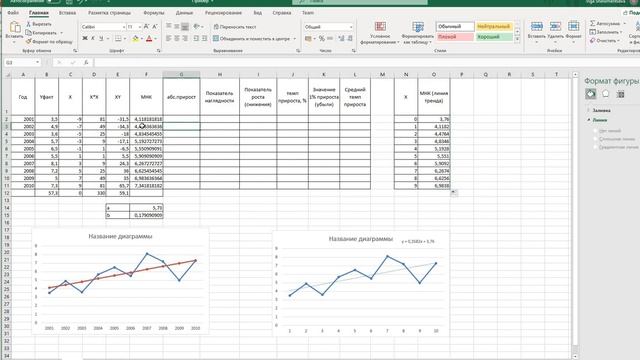
Task: Click the fill color bucket icon
Action: [x=136, y=38]
